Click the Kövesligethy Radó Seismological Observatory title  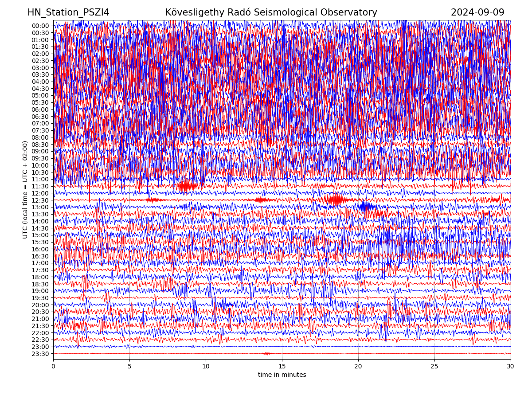point(271,13)
